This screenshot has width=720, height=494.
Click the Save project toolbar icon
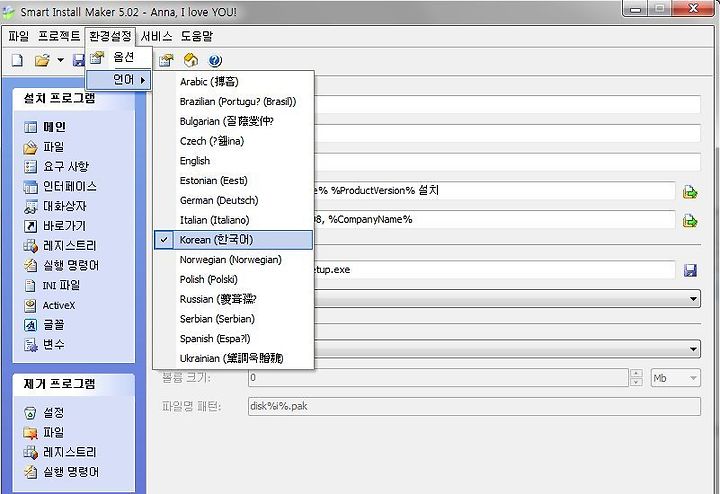coord(79,61)
